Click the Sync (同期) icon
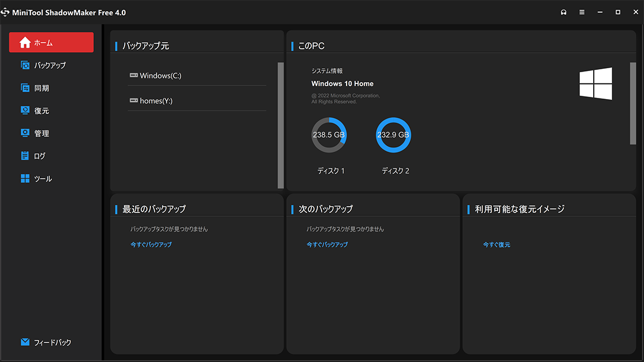 click(x=25, y=88)
